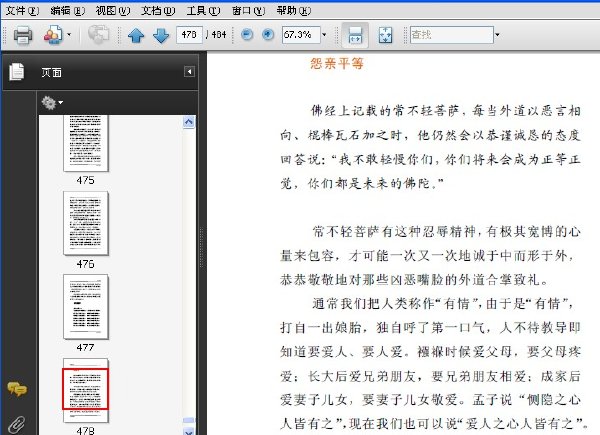
Task: Click the heading text 怨亲平等
Action: tap(337, 64)
